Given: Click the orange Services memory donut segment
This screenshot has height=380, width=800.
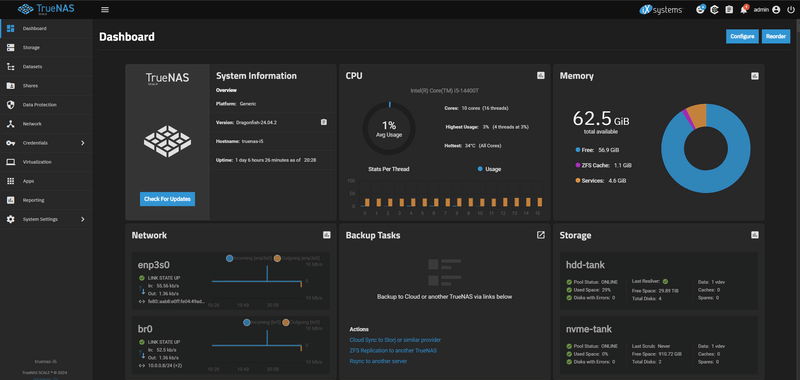Looking at the screenshot, I should tap(698, 115).
